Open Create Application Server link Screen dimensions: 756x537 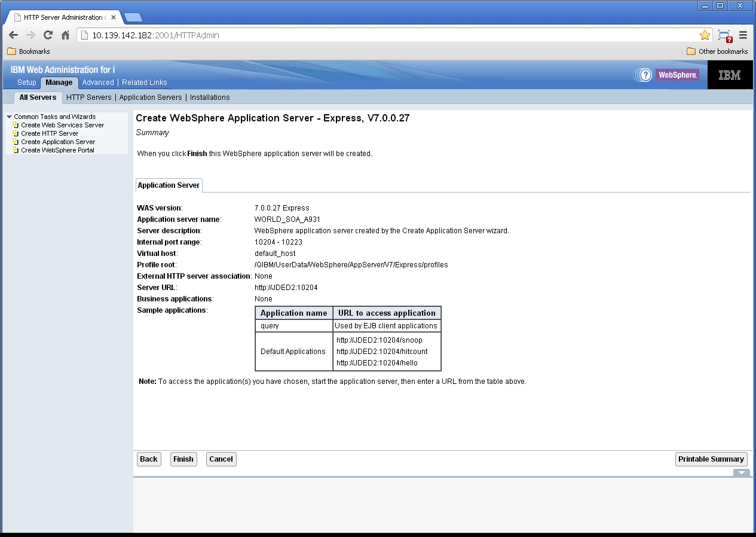[x=58, y=142]
